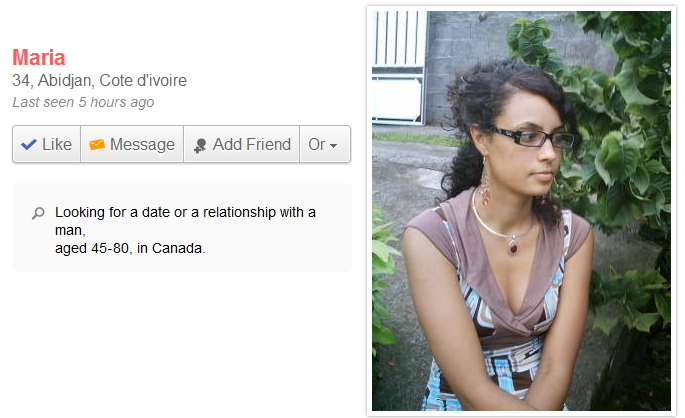Click the person icon on Add Friend

point(200,146)
